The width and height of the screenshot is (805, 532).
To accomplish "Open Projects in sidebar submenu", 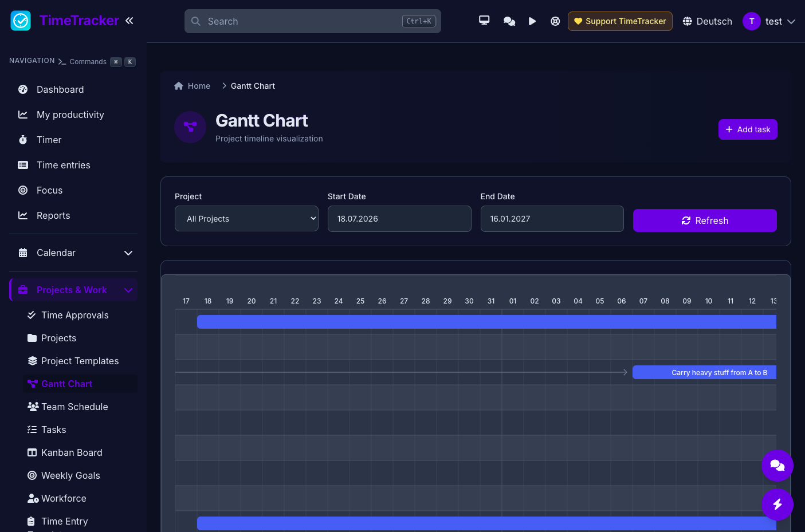I will 80,338.
